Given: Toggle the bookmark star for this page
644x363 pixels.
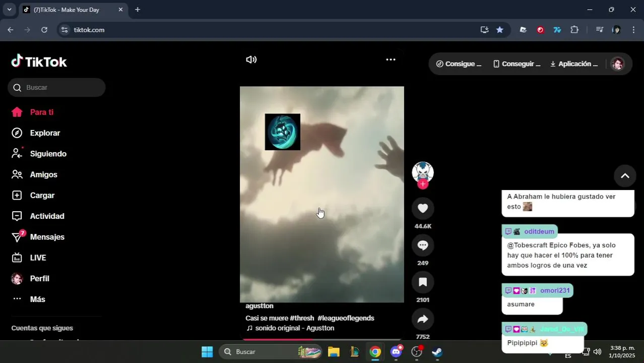Looking at the screenshot, I should coord(499,30).
